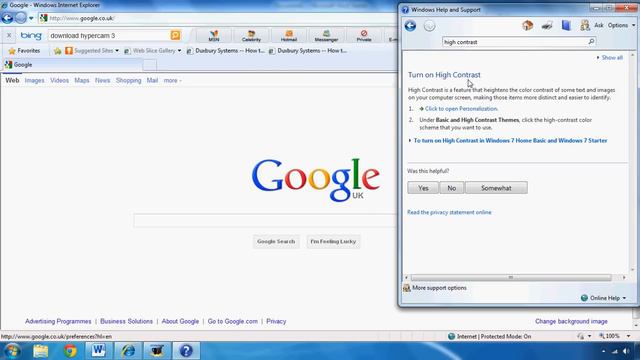This screenshot has width=640, height=360.
Task: Open the Suggested Sites dropdown
Action: point(92,51)
